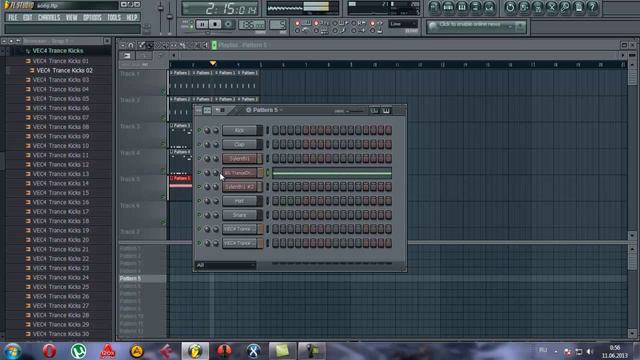Viewport: 640px width, 360px height.
Task: Open the EDIT menu
Action: coord(27,18)
